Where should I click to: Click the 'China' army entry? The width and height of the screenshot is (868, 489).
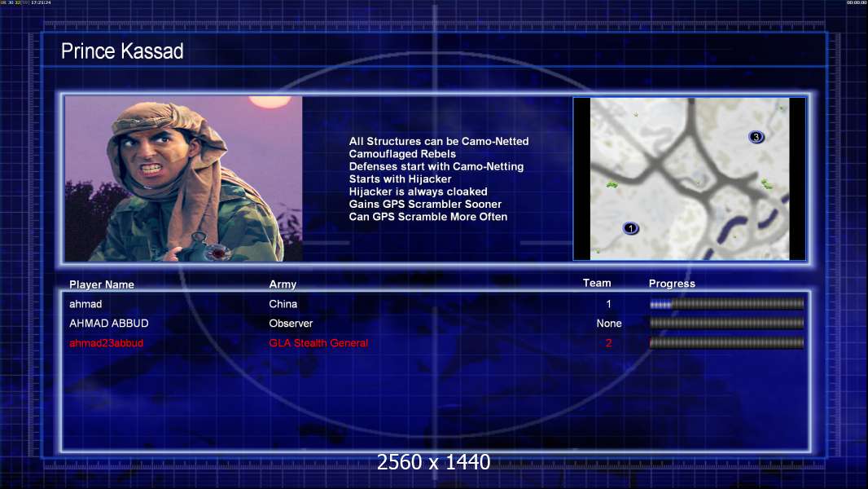point(283,304)
